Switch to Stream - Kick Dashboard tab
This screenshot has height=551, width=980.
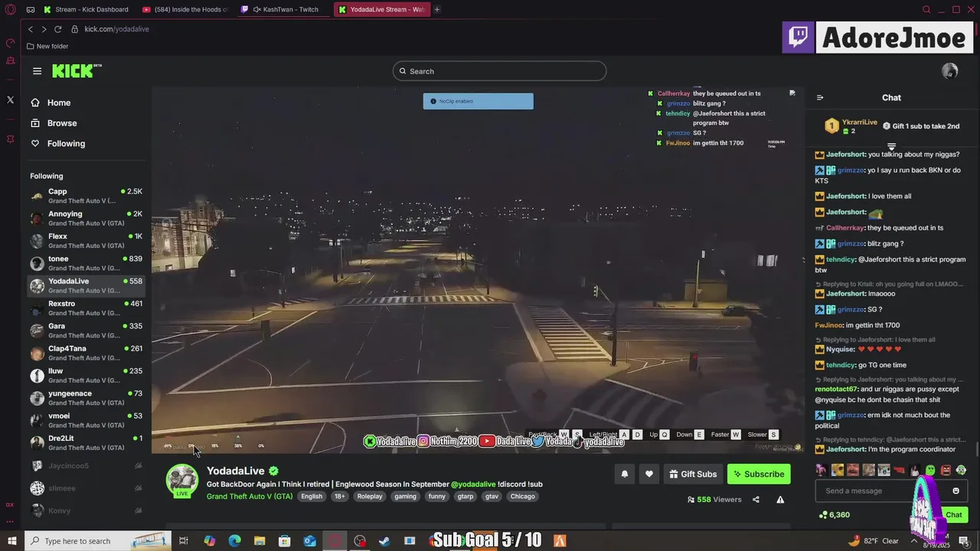(x=86, y=10)
